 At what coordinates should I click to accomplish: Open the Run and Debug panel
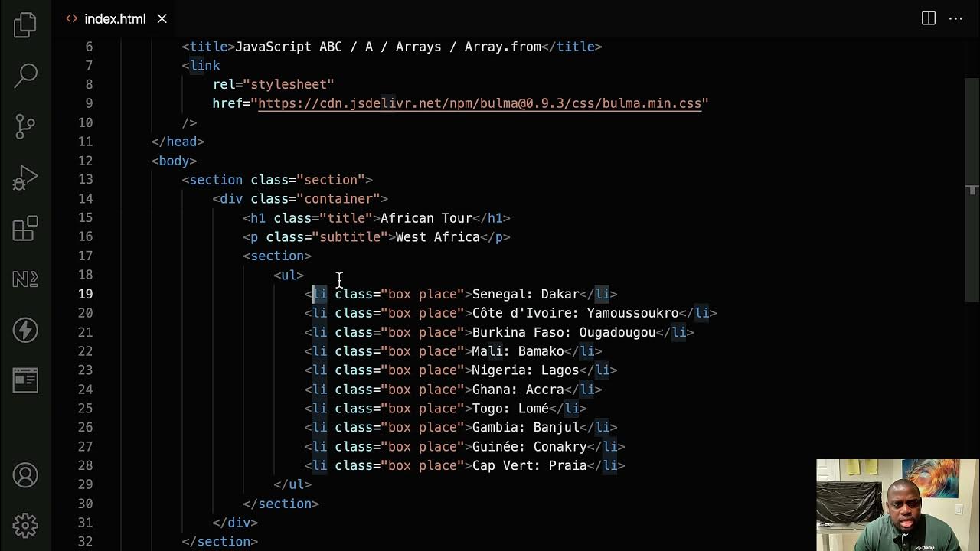click(x=25, y=178)
